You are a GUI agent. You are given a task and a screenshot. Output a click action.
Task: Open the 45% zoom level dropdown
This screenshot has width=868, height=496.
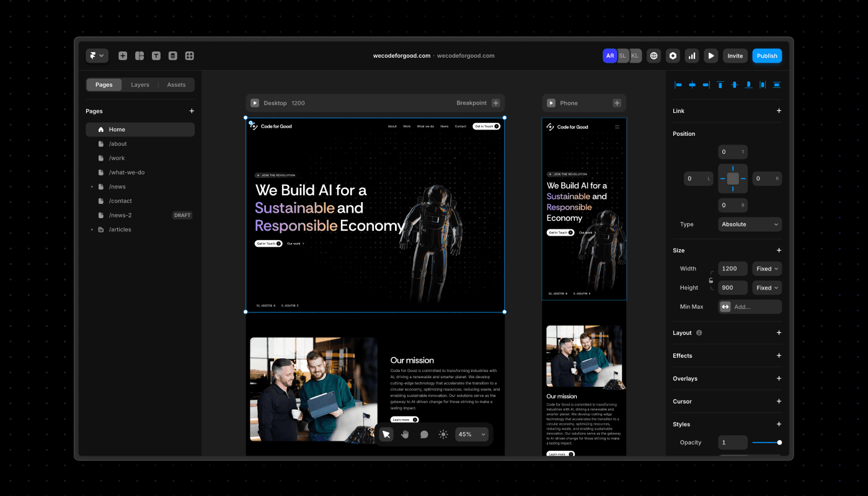472,435
